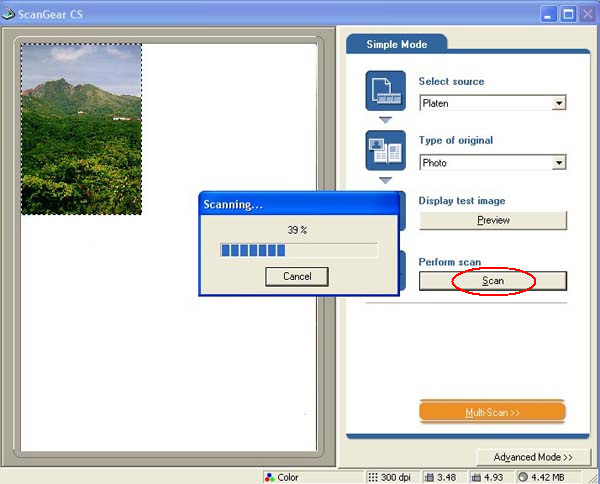Screen dimensions: 600x484
Task: Click the Preview button
Action: tap(493, 220)
